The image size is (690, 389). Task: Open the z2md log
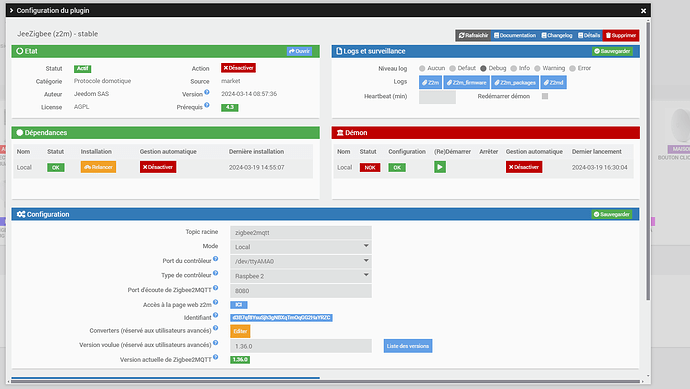click(x=554, y=82)
